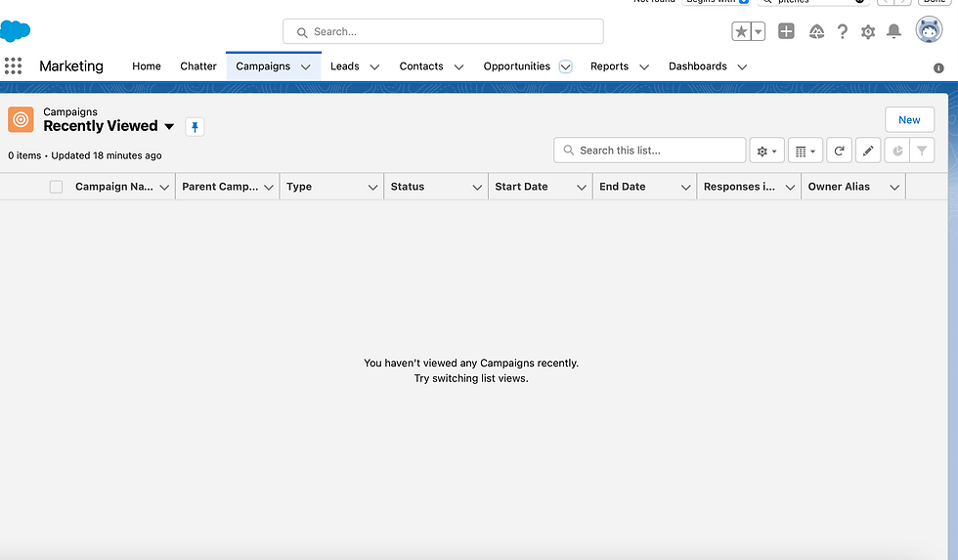Toggle the select-all rows checkbox
The height and width of the screenshot is (560, 958).
click(57, 187)
